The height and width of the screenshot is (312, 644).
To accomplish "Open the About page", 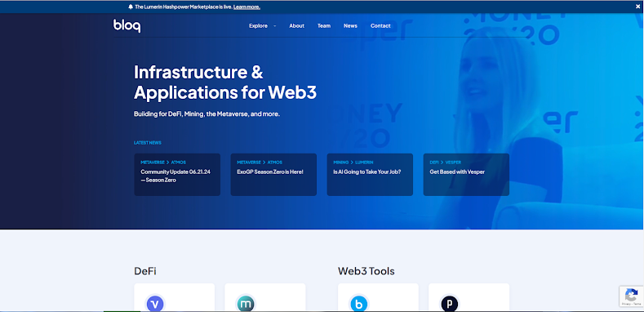I will pyautogui.click(x=296, y=25).
